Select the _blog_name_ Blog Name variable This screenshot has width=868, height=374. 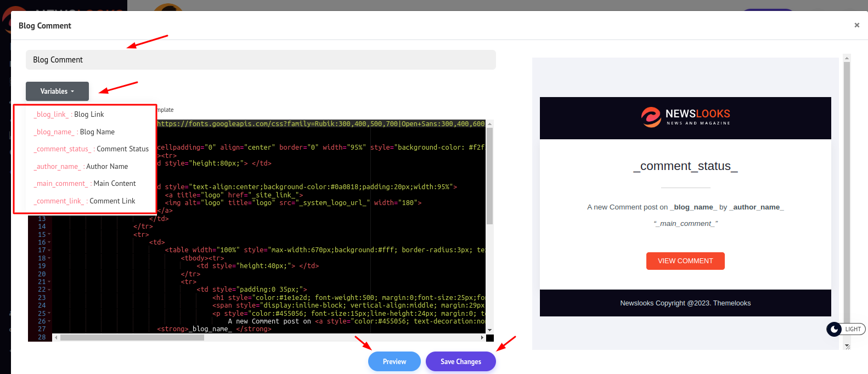75,132
